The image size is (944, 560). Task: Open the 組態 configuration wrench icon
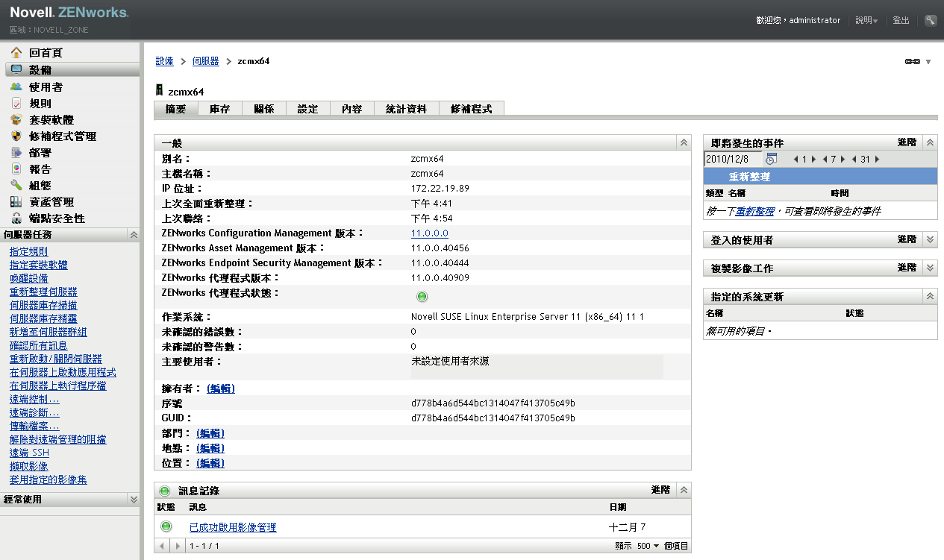(16, 185)
